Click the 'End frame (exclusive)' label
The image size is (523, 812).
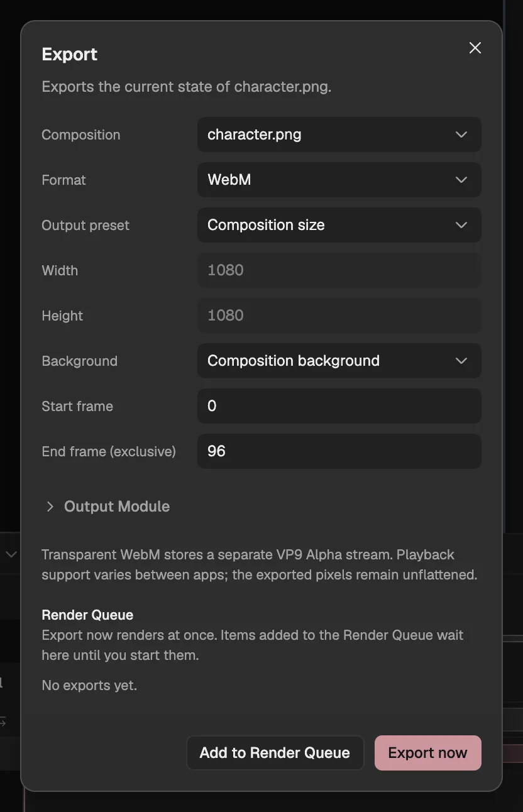[x=109, y=451]
